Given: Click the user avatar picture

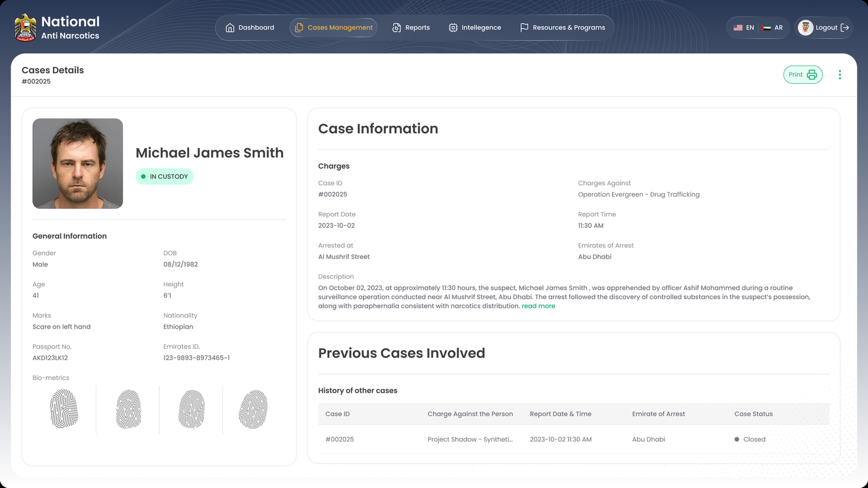Looking at the screenshot, I should (x=806, y=28).
